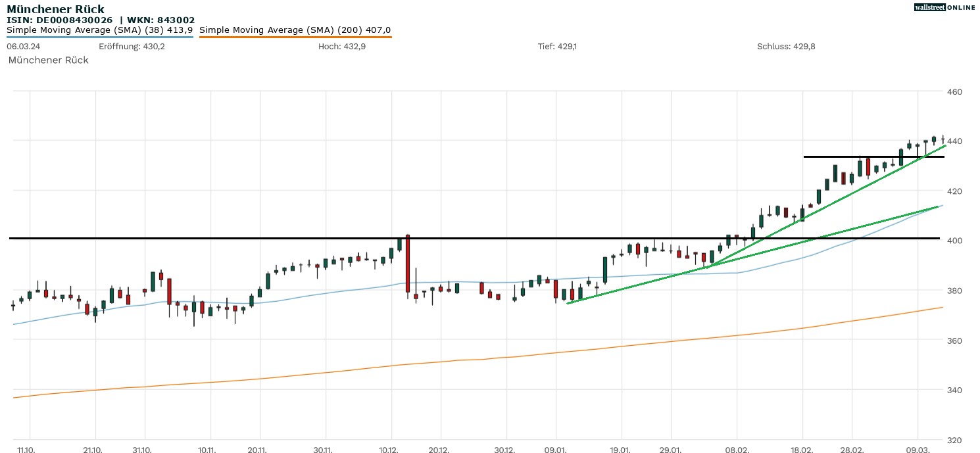Click the 380 price axis label
The image size is (980, 453).
pos(955,291)
